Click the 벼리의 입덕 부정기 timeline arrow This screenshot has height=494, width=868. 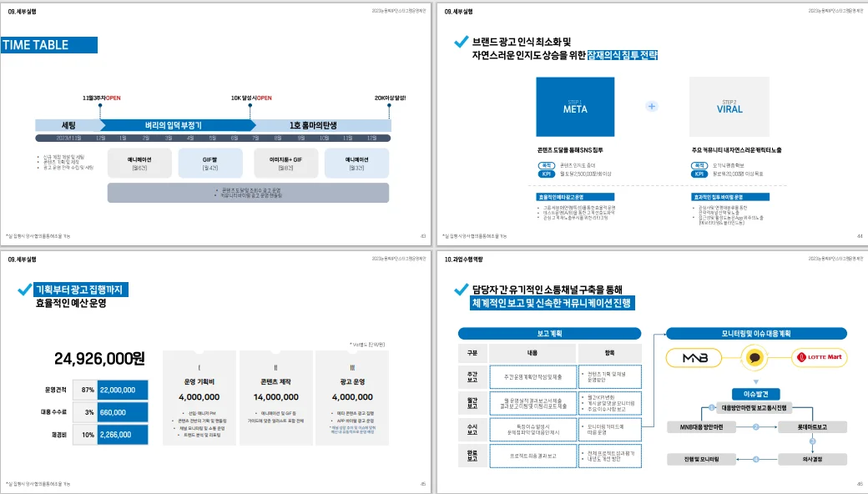pyautogui.click(x=174, y=125)
